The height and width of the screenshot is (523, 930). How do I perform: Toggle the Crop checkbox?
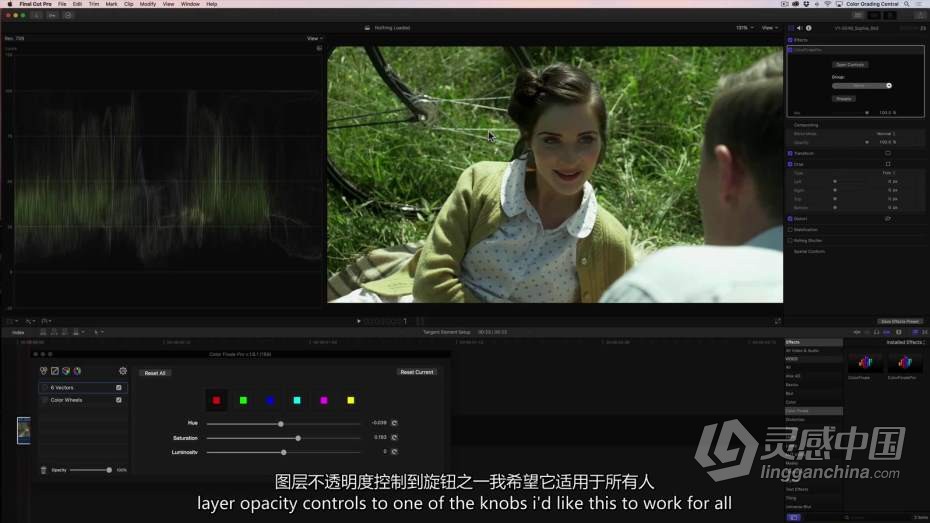790,164
